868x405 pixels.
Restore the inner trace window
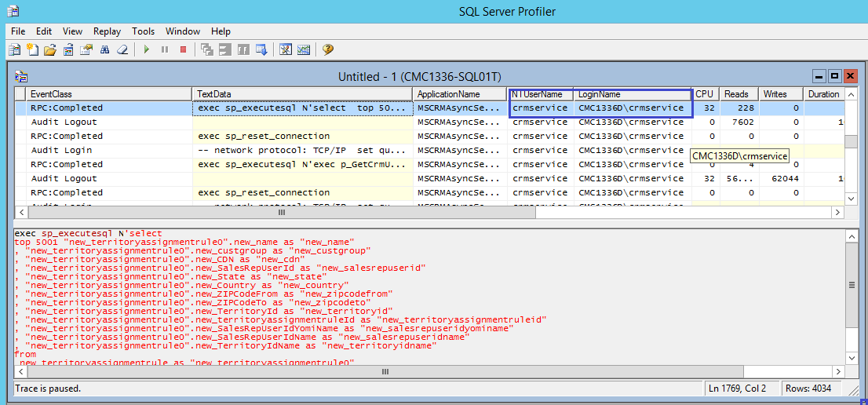point(835,76)
